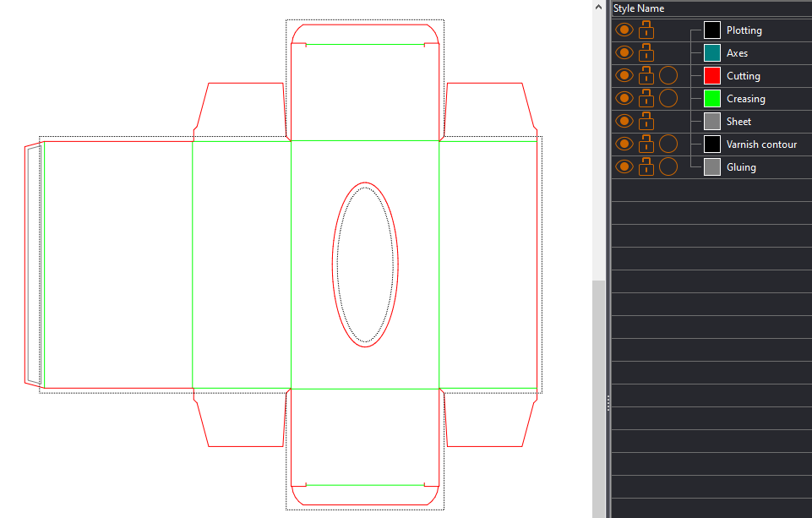Toggle the eye icon for Creasing
Viewport: 812px width, 518px height.
coord(624,98)
